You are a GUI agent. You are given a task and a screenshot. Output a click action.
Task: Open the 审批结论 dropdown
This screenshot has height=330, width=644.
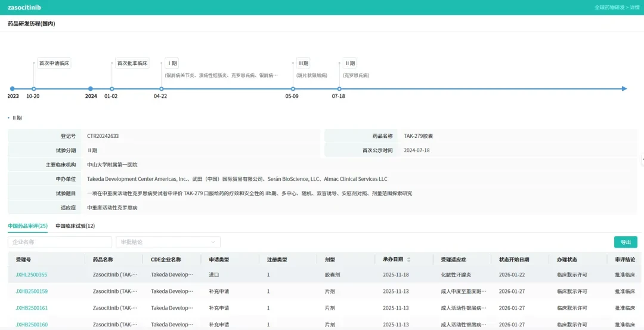pyautogui.click(x=168, y=242)
